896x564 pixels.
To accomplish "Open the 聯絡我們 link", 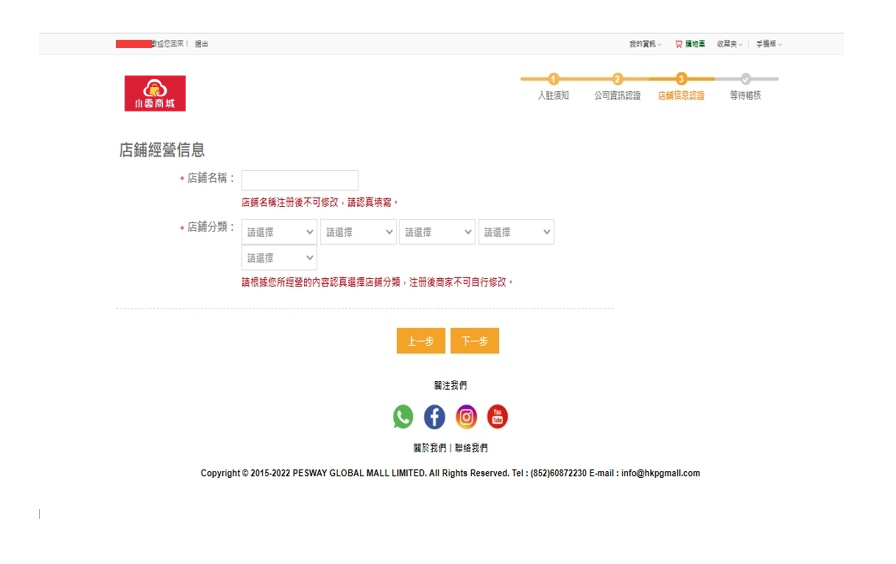I will click(471, 448).
